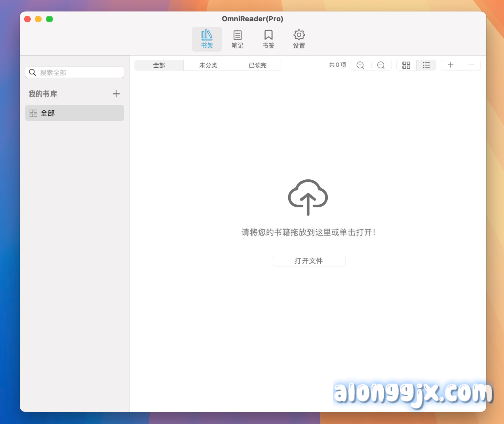
Task: Click the 搜索全部 search field
Action: (74, 72)
